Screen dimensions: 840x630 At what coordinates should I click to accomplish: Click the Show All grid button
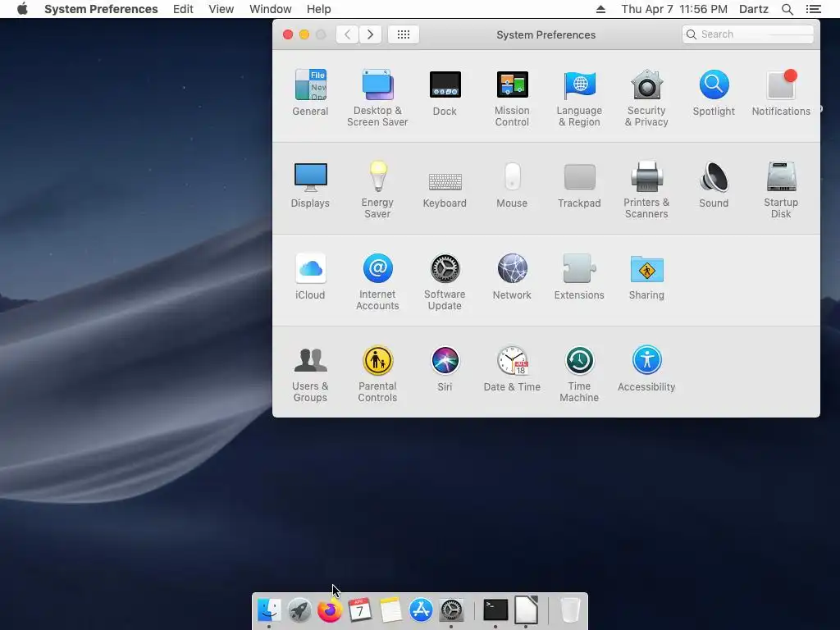click(404, 34)
